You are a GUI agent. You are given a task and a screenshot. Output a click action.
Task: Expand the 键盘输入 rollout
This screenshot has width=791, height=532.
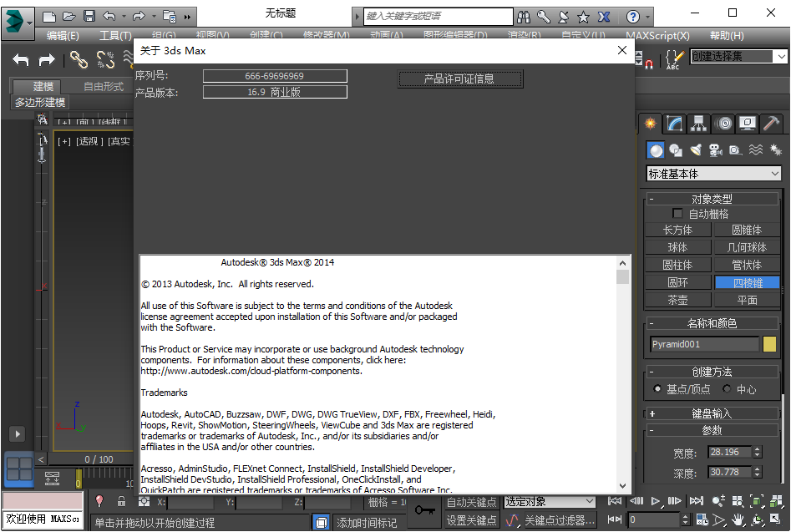[x=712, y=413]
